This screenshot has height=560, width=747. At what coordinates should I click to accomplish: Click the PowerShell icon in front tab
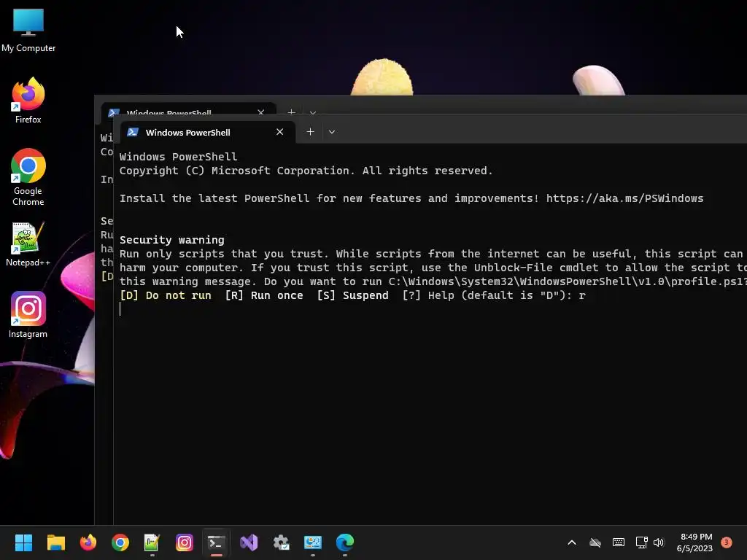coord(133,132)
